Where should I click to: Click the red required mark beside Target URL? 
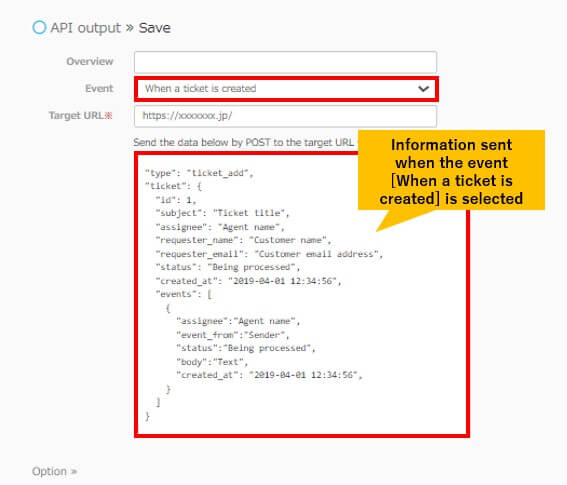coord(108,116)
